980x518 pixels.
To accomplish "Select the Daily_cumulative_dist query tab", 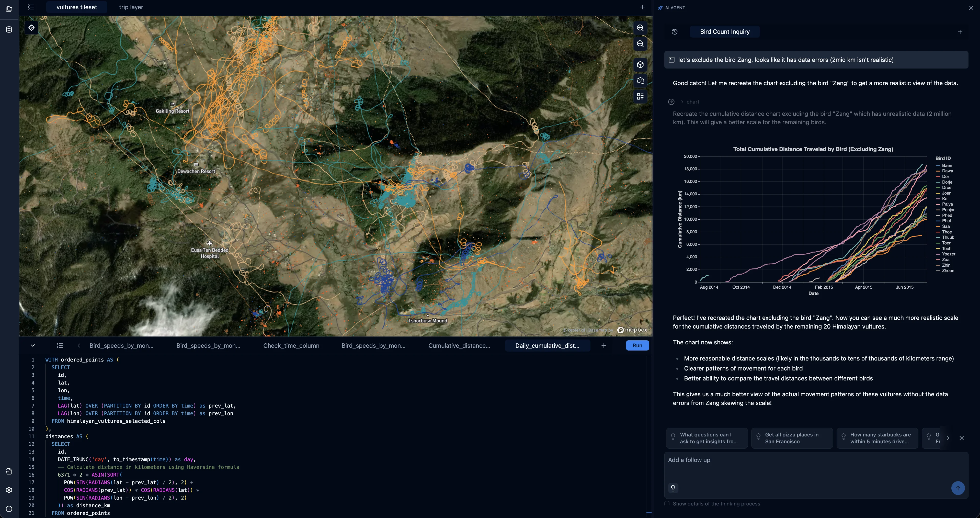I will pyautogui.click(x=547, y=346).
